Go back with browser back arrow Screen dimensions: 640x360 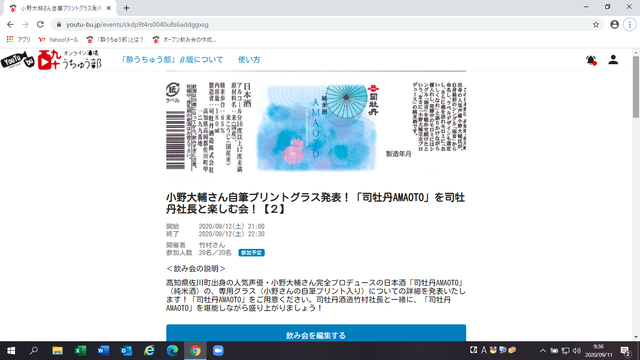click(x=10, y=24)
